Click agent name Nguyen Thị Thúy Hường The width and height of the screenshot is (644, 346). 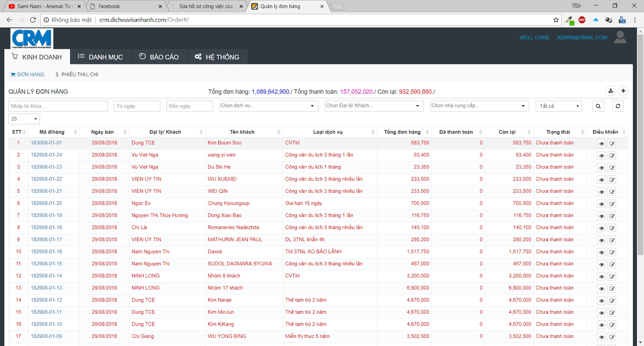(159, 215)
